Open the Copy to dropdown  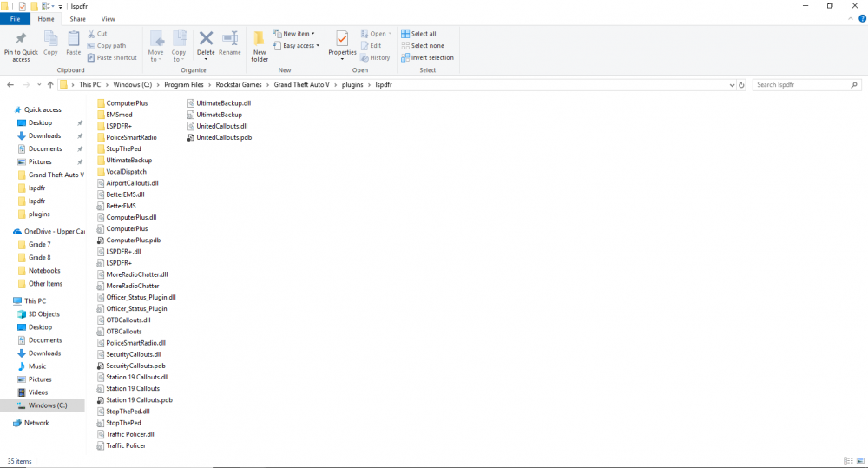coord(179,47)
